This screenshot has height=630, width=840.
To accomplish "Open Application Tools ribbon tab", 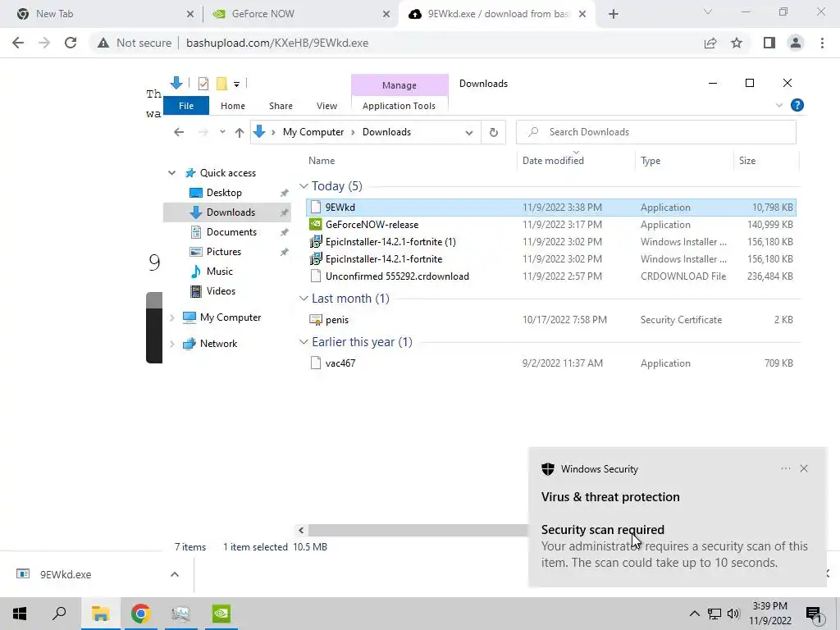I will pyautogui.click(x=399, y=106).
